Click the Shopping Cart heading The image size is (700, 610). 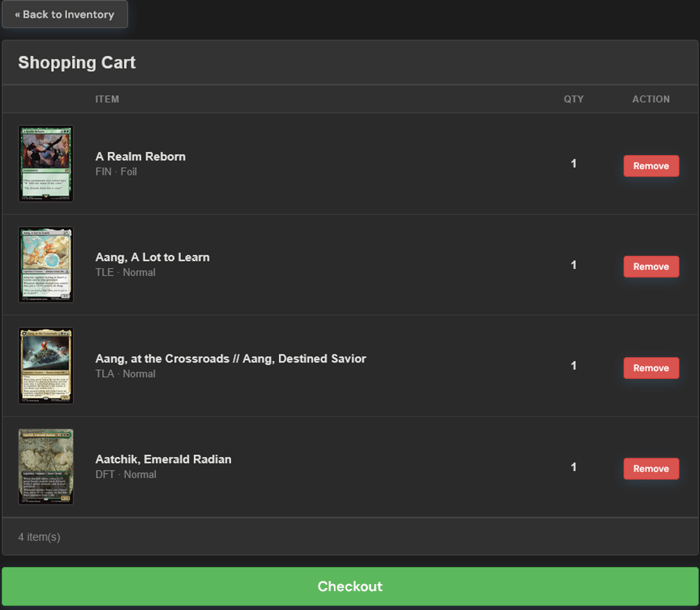tap(77, 62)
